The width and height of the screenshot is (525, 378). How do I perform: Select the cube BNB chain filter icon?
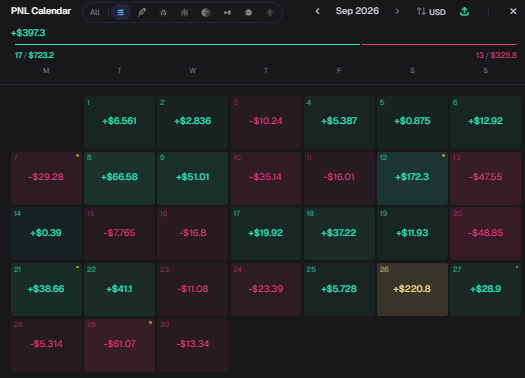(x=184, y=12)
